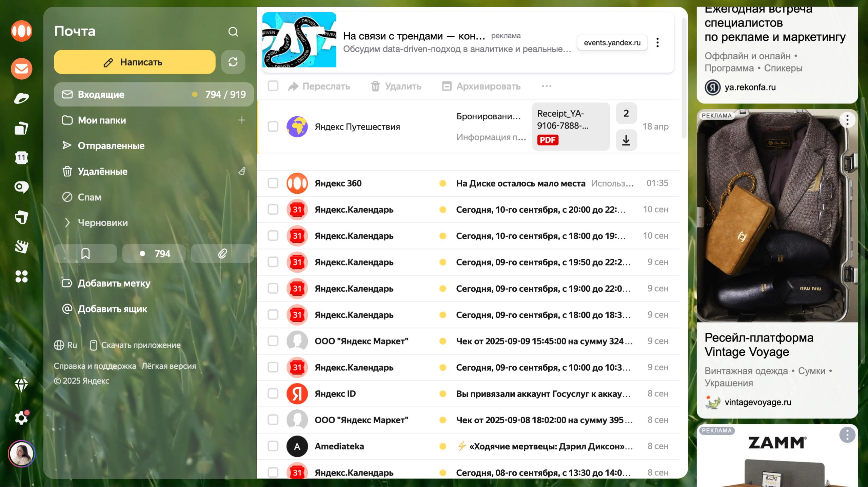The image size is (868, 487).
Task: Select the Amediateka message checkbox
Action: coord(273,446)
